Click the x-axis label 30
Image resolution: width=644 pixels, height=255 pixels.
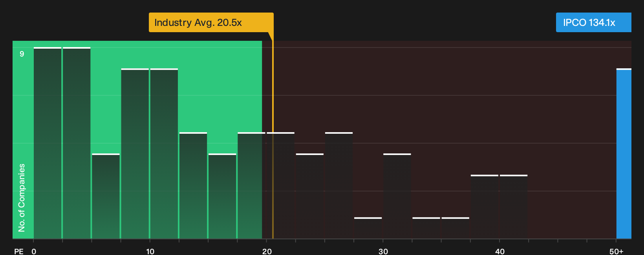(383, 251)
